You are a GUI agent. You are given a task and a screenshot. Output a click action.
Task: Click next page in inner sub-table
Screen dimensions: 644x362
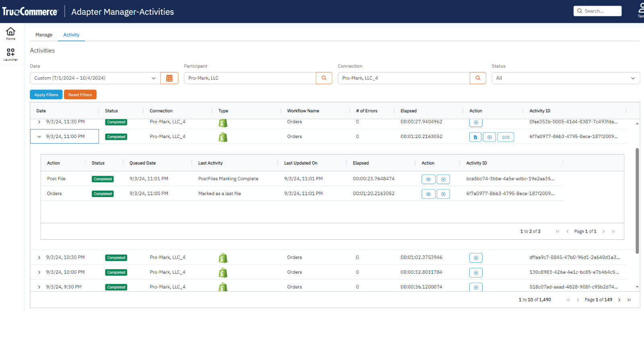click(x=603, y=231)
